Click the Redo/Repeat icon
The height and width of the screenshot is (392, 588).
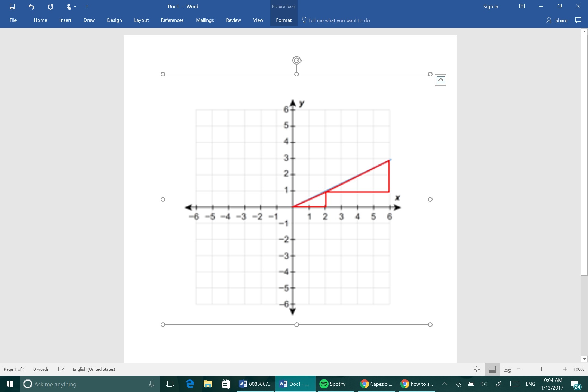coord(50,7)
